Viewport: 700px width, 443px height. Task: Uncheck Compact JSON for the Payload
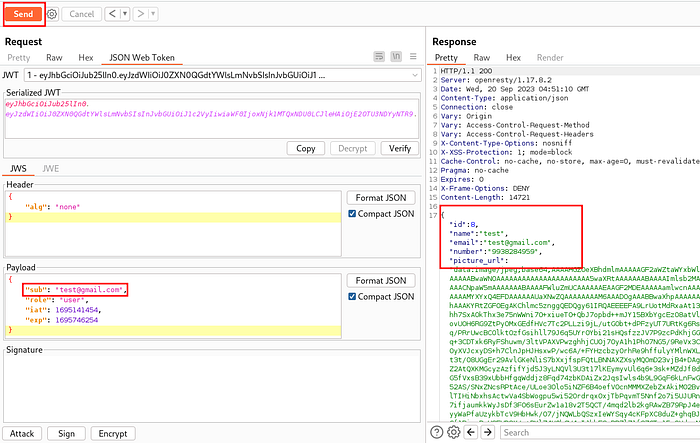(352, 297)
